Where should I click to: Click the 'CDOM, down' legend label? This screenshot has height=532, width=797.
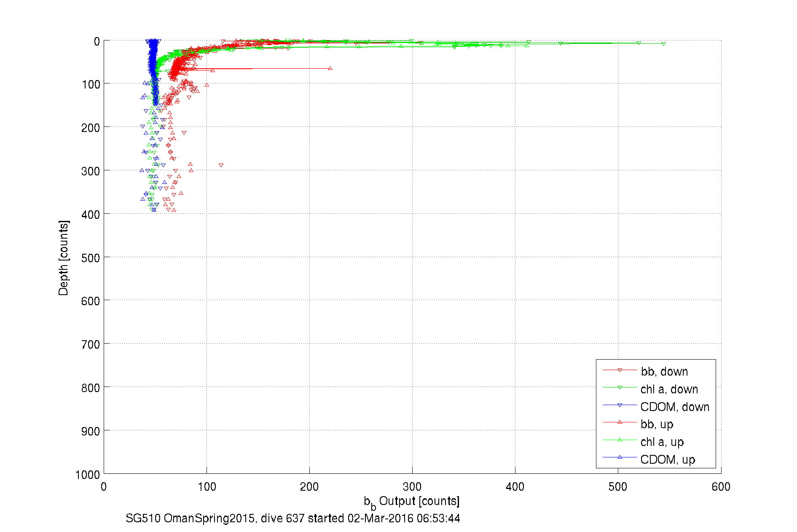click(674, 407)
